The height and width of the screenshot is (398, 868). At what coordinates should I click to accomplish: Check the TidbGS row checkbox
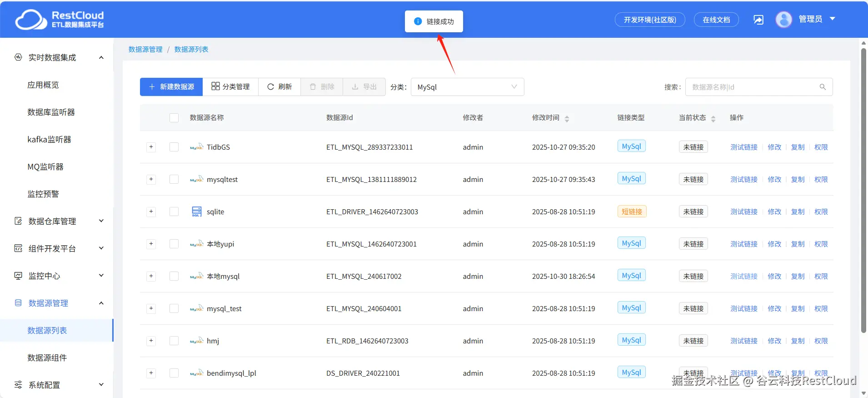(174, 147)
